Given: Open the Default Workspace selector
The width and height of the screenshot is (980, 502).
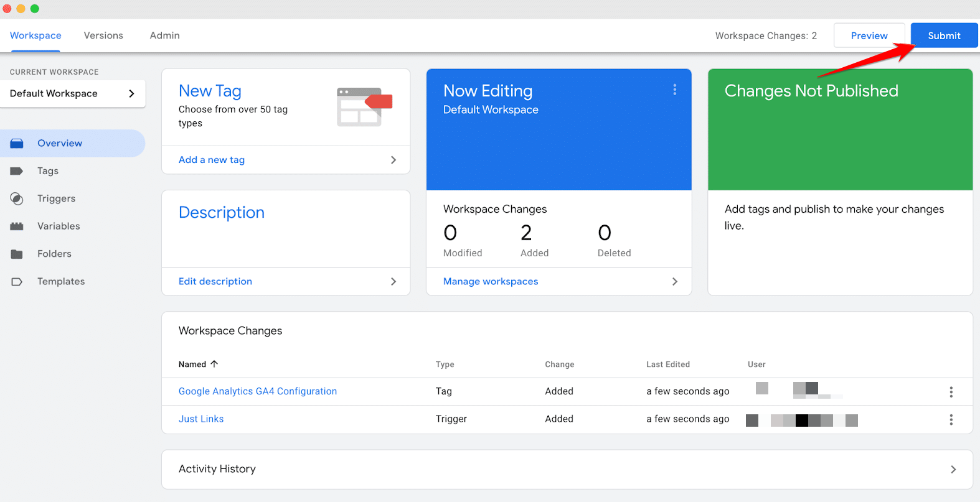Looking at the screenshot, I should point(72,94).
